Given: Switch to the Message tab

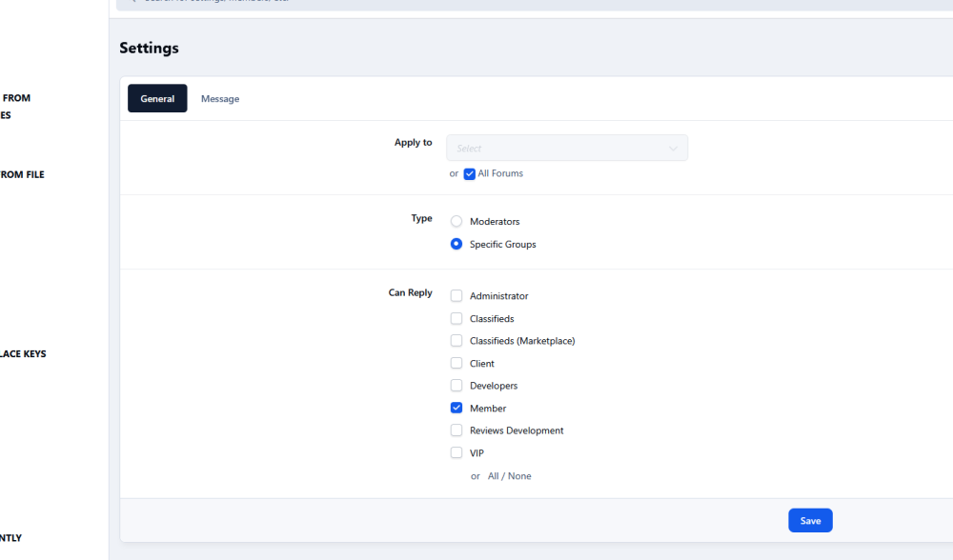Looking at the screenshot, I should (x=219, y=99).
